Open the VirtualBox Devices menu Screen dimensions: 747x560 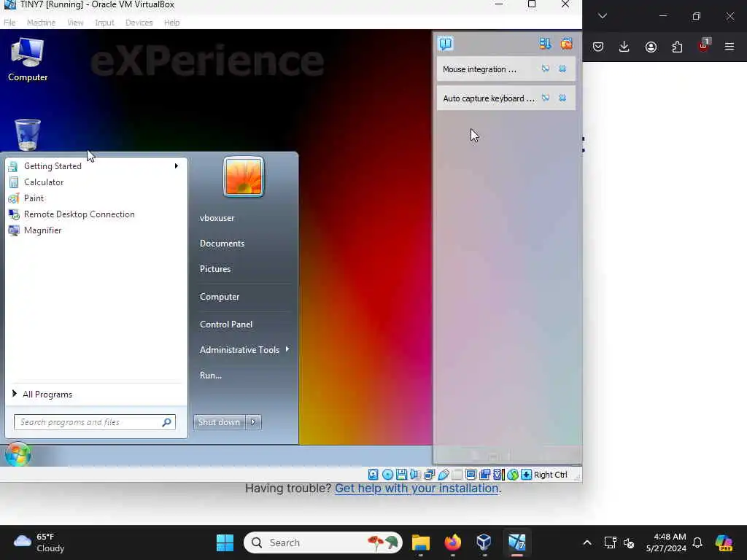coord(139,23)
